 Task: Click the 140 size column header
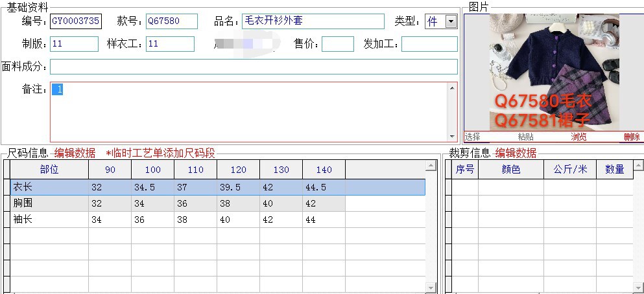point(324,170)
